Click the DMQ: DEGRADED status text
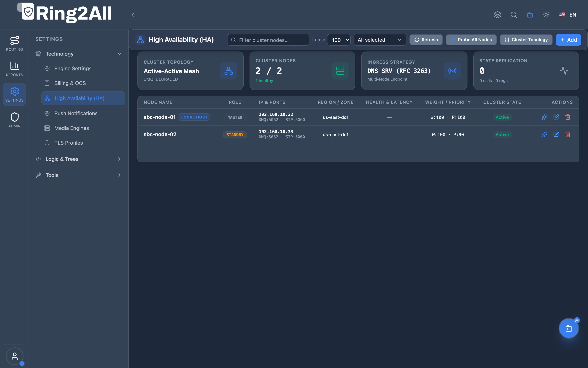588x368 pixels. (161, 79)
